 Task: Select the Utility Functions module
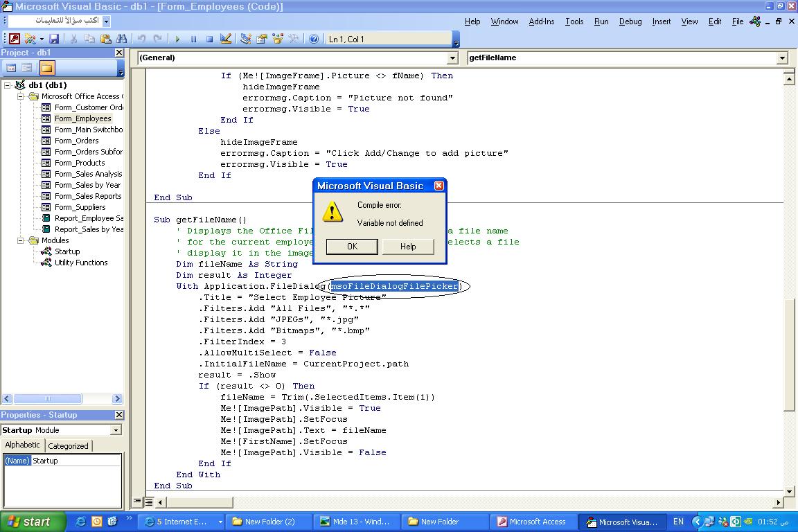click(x=82, y=263)
